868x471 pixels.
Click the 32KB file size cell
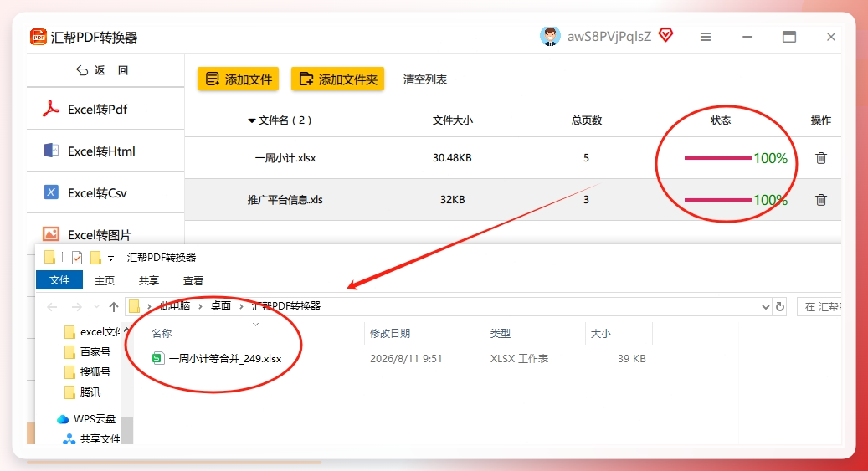pyautogui.click(x=452, y=199)
